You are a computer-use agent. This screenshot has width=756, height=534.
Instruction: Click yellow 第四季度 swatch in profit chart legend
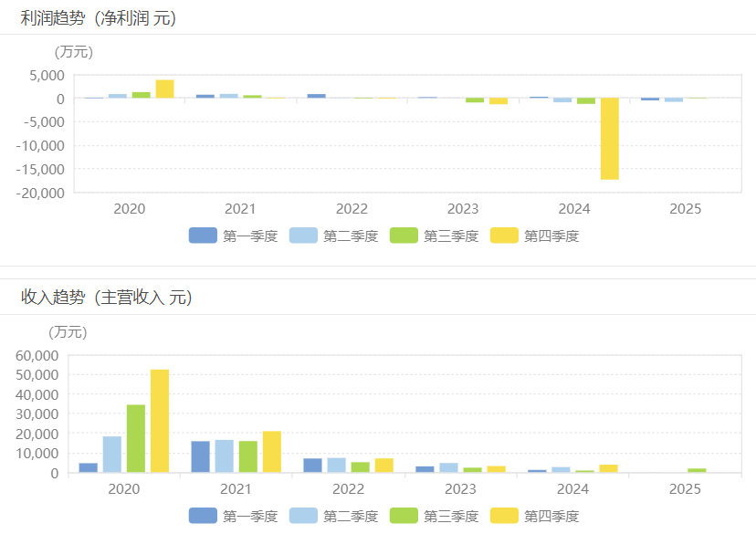(503, 236)
